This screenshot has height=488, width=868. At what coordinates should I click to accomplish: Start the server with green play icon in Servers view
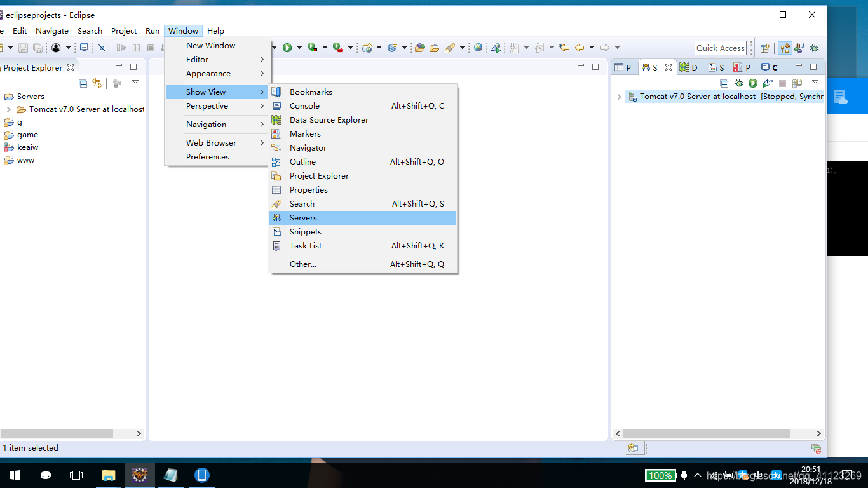point(753,83)
